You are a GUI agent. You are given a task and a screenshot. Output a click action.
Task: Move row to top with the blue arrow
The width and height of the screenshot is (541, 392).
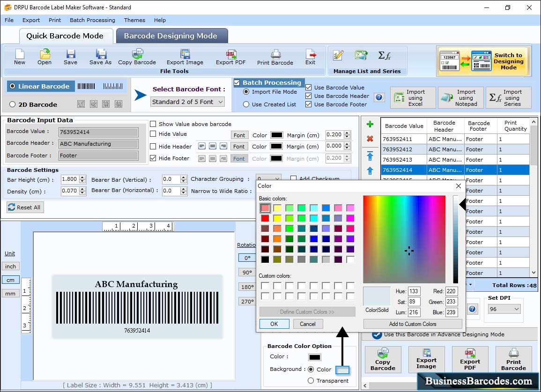click(x=370, y=156)
